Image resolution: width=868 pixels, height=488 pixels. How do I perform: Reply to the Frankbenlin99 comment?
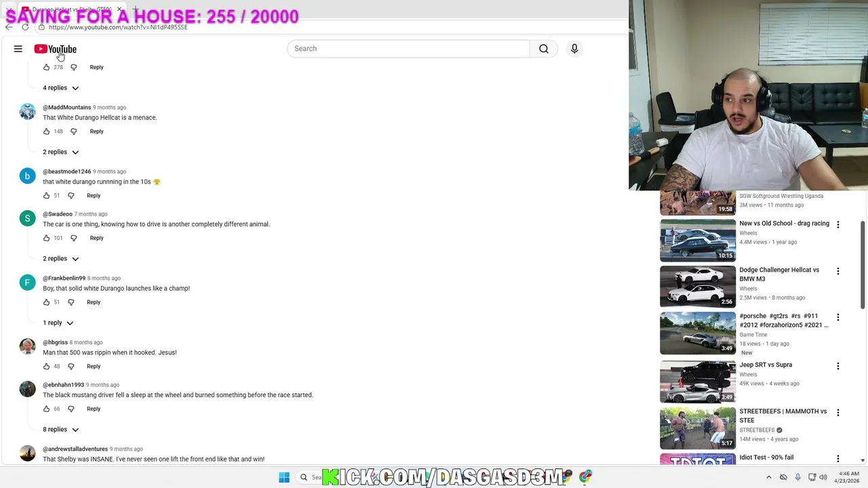pos(94,302)
